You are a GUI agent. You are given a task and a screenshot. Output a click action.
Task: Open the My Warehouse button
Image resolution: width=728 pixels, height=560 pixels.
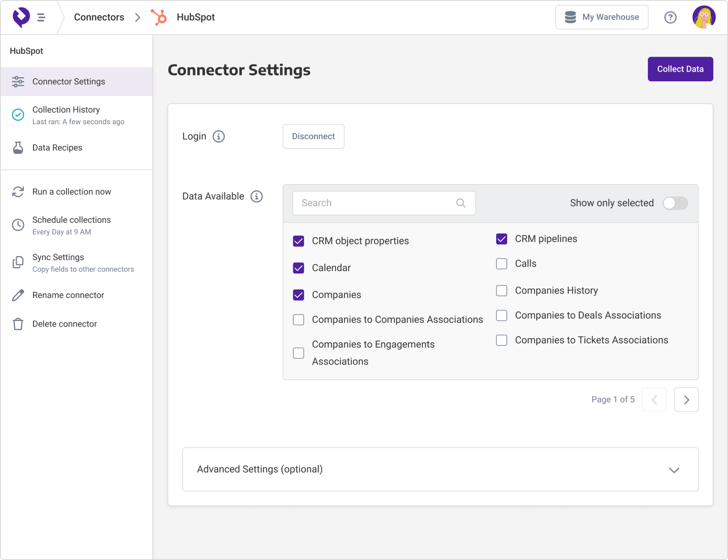coord(602,17)
